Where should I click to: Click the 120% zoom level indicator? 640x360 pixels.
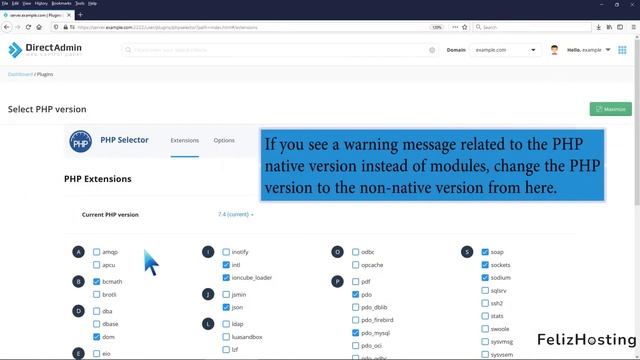pos(437,27)
